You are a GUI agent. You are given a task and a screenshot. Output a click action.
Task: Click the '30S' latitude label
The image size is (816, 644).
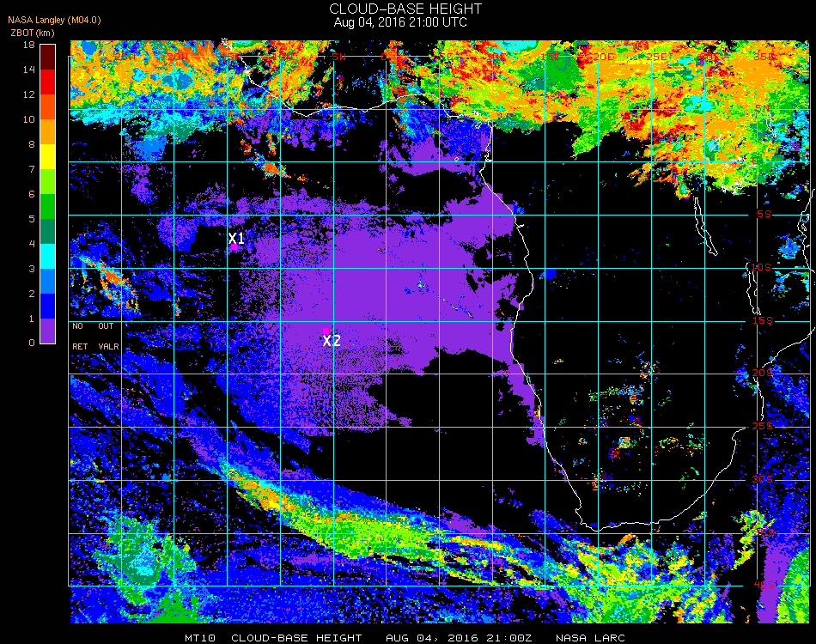762,479
